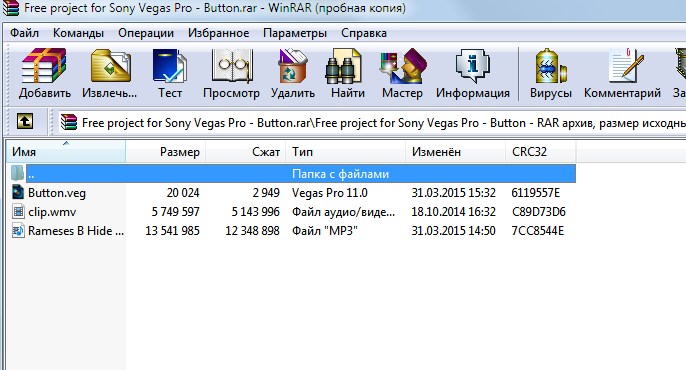Viewport: 686px width, 370px height.
Task: Click the packed size 12 348 898
Action: point(252,231)
